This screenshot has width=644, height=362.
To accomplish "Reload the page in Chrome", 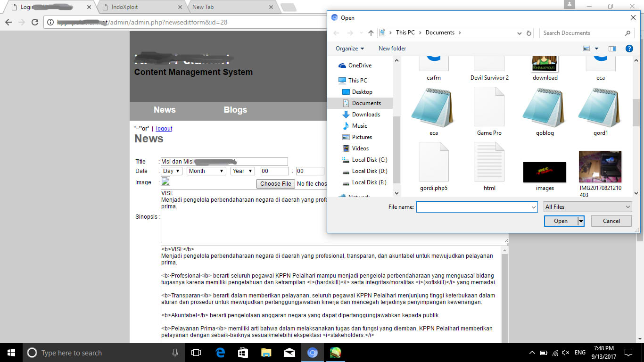I will [34, 22].
